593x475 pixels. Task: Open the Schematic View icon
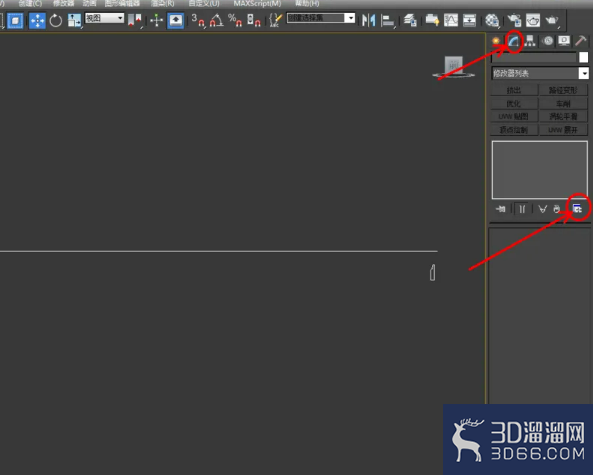[x=469, y=20]
